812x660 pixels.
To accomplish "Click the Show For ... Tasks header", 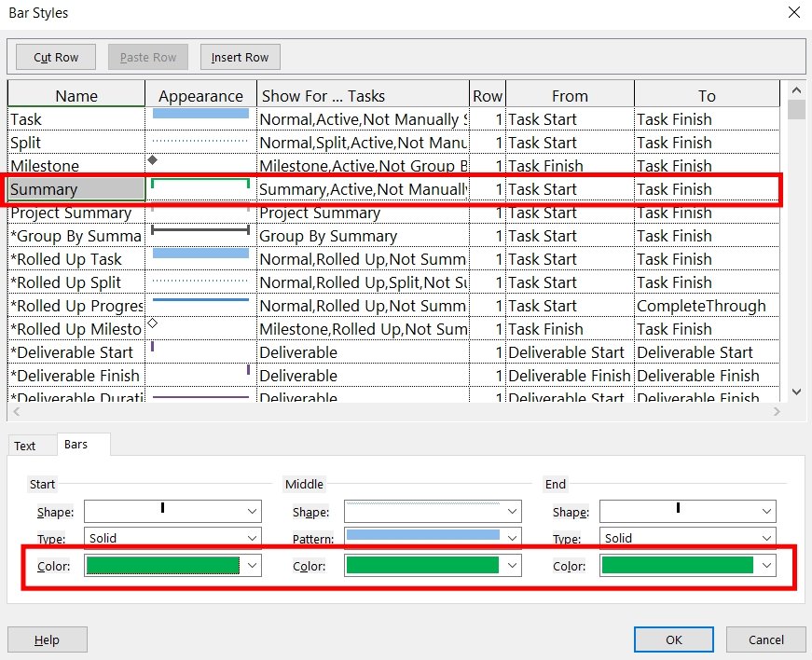I will 363,96.
